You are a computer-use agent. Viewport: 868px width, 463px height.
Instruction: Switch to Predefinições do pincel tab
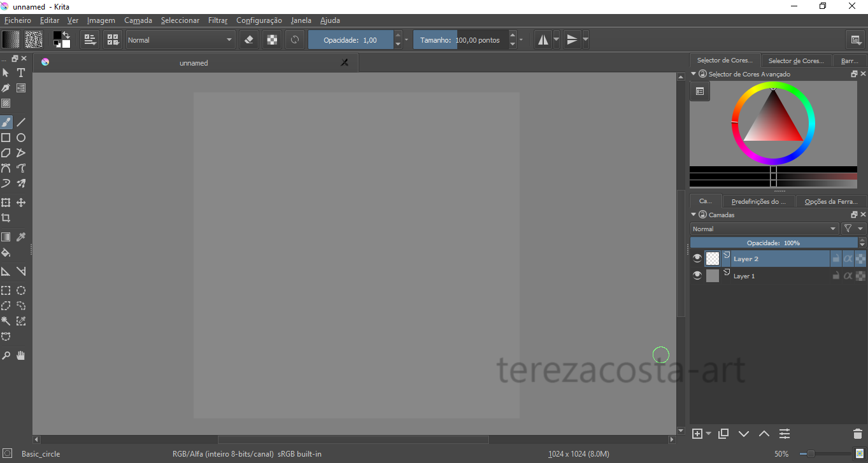click(758, 201)
